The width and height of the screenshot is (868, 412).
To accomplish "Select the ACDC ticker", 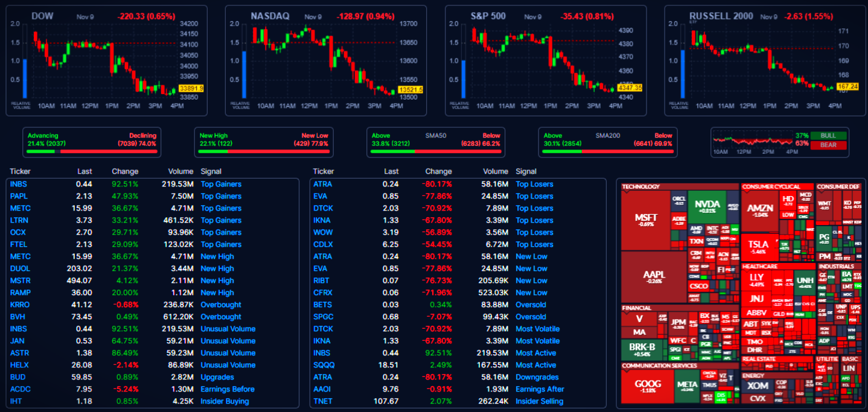I will pos(20,389).
